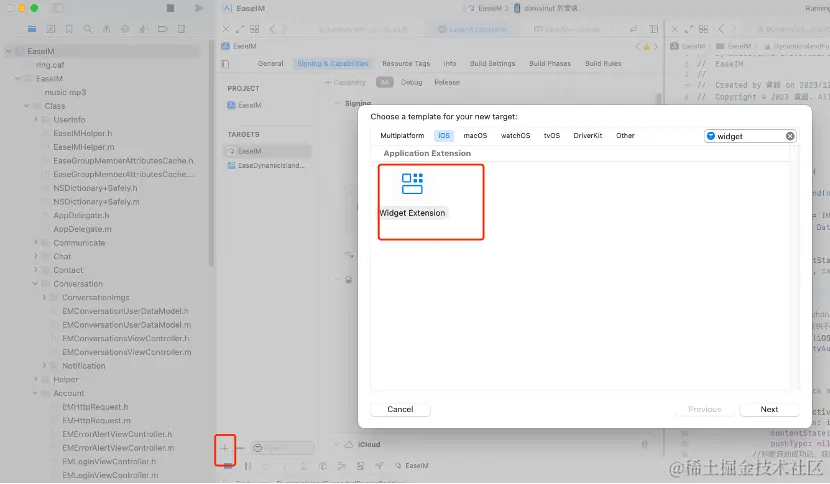Show the Debug navigator

click(x=143, y=29)
